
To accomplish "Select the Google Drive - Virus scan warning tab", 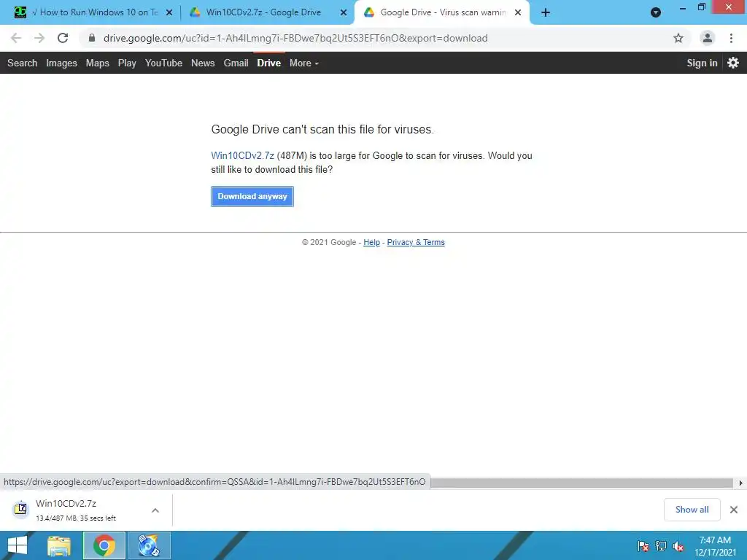I will [x=442, y=12].
